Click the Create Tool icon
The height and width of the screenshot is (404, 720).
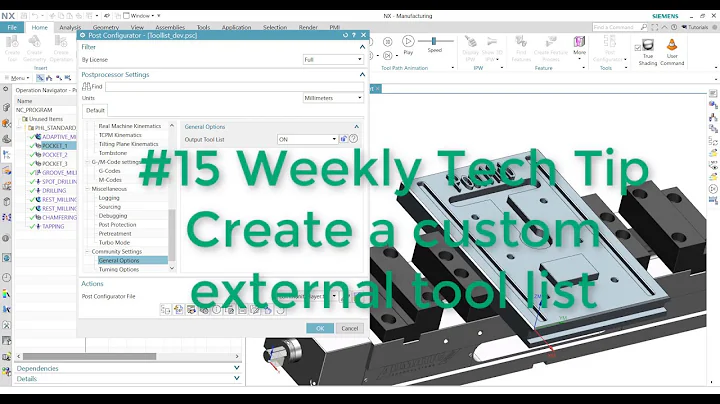tap(12, 42)
